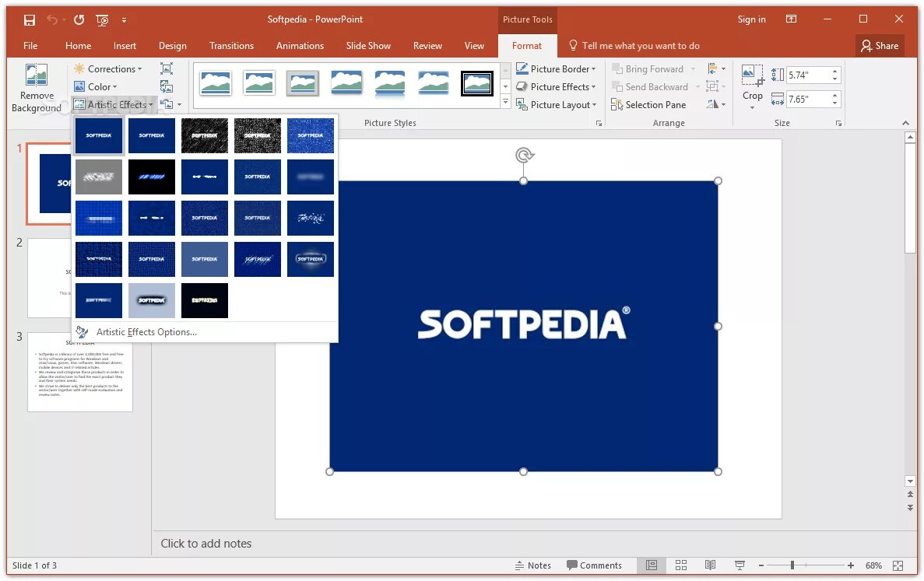Start Slide Show from status bar icon
This screenshot has width=924, height=581.
[740, 565]
